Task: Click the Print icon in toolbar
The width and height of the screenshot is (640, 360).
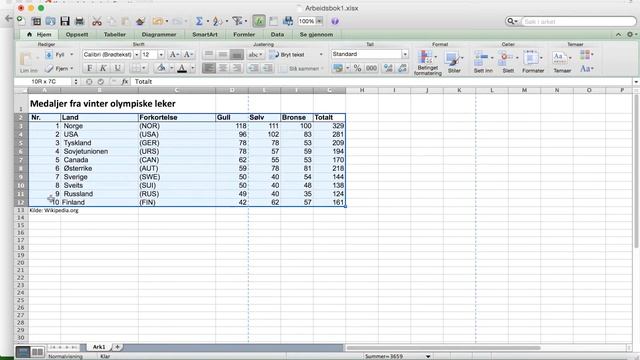Action: tap(80, 21)
